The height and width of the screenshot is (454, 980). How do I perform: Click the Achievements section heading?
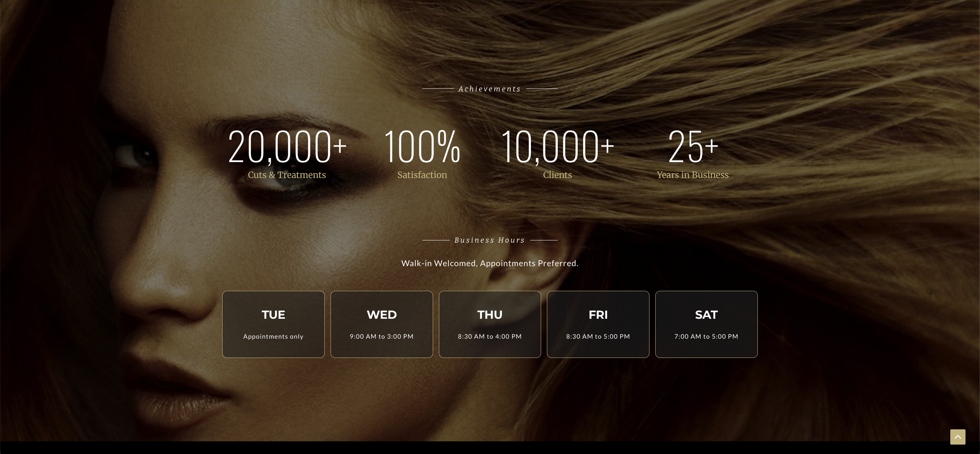(490, 89)
